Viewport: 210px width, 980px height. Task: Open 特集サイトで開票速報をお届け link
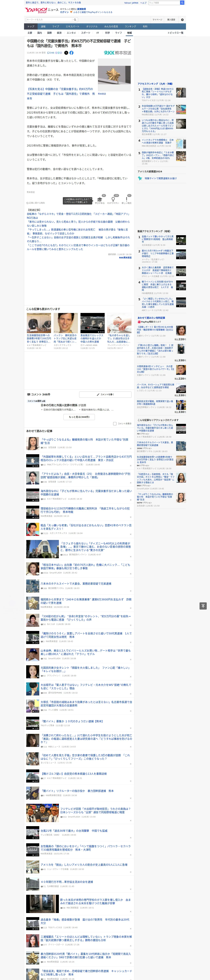tap(160, 178)
